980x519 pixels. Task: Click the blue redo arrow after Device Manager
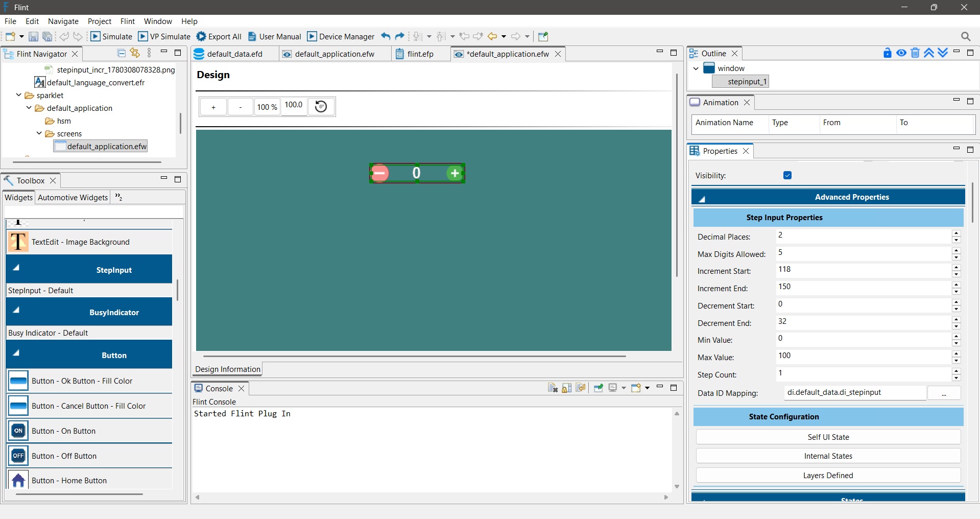pyautogui.click(x=400, y=36)
